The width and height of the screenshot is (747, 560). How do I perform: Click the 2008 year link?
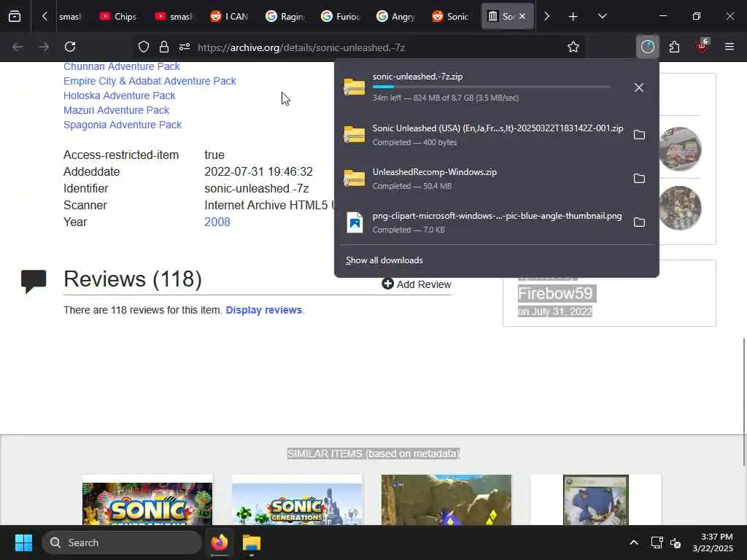pyautogui.click(x=217, y=222)
